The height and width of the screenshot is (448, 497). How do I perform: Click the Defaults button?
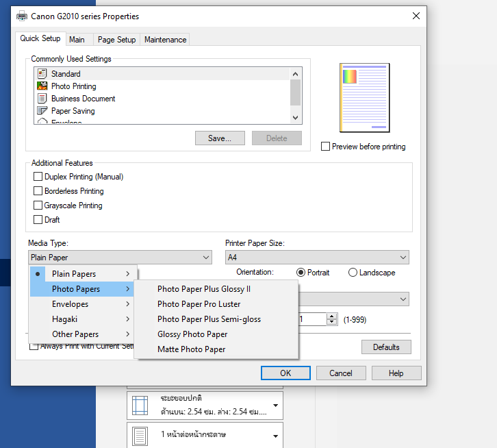[x=386, y=347]
